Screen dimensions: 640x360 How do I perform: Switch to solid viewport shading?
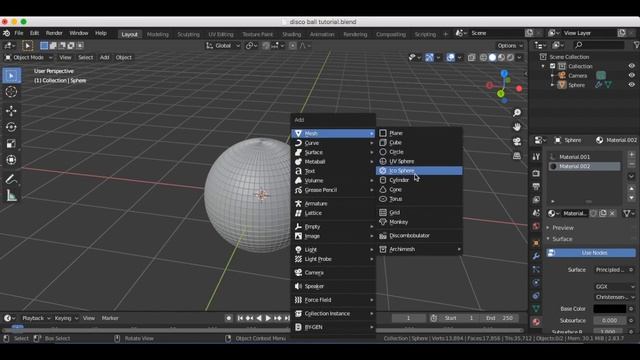click(x=493, y=58)
